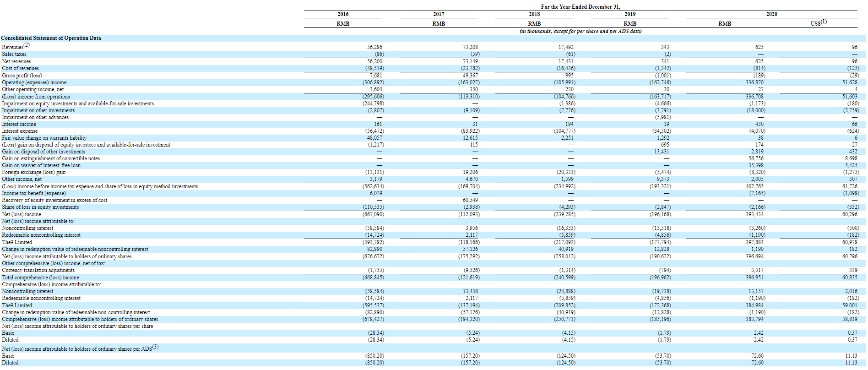
Task: Click the Net (loss) income row label
Action: click(x=22, y=214)
